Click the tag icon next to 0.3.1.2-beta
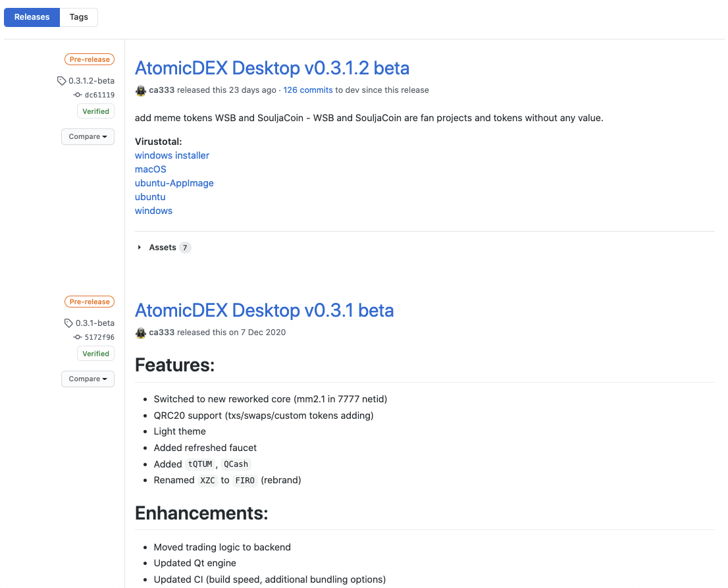 (x=61, y=81)
